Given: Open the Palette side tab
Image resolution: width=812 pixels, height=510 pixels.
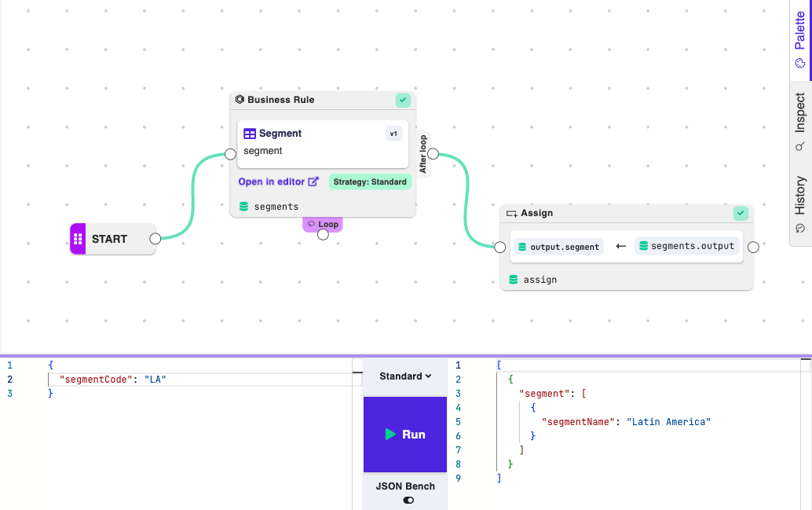Looking at the screenshot, I should pos(800,41).
